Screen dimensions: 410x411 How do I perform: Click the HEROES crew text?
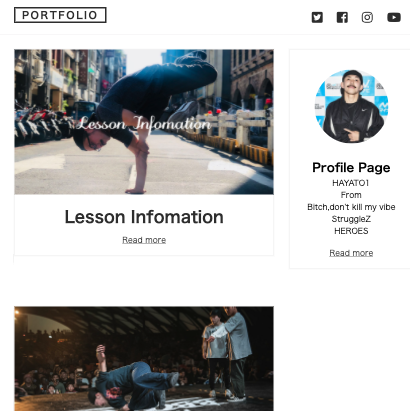(x=351, y=231)
